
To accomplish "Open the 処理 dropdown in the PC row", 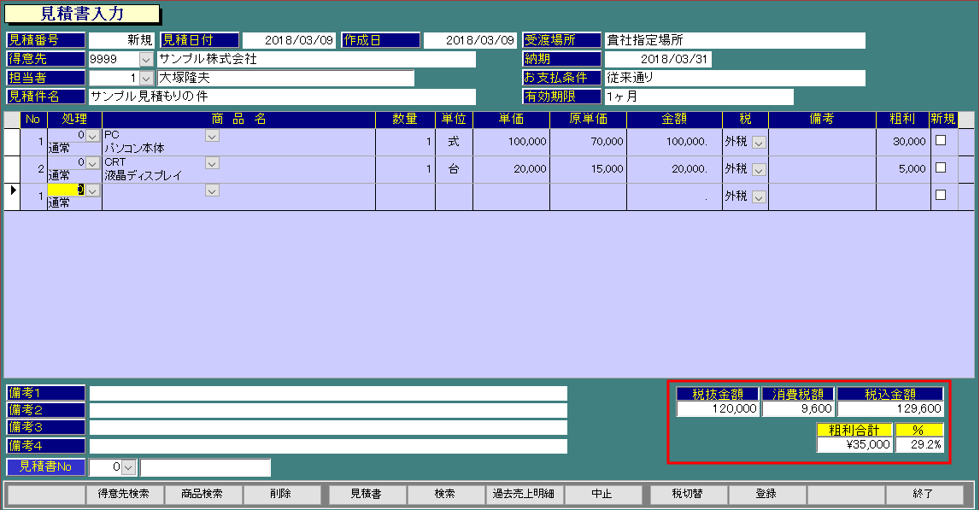I will (x=92, y=136).
